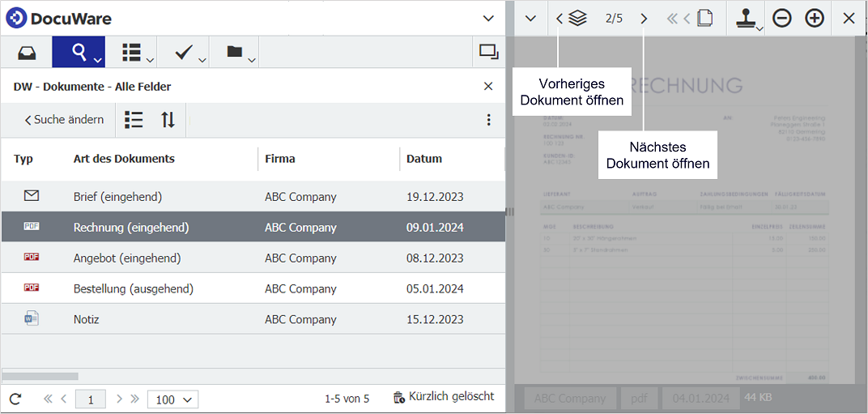Sort by the Datum column header

[424, 159]
